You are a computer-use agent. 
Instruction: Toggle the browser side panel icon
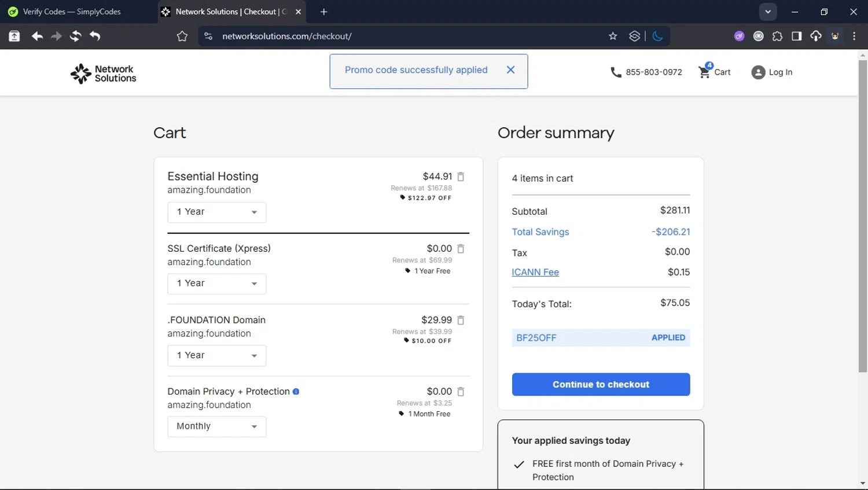pyautogui.click(x=796, y=36)
